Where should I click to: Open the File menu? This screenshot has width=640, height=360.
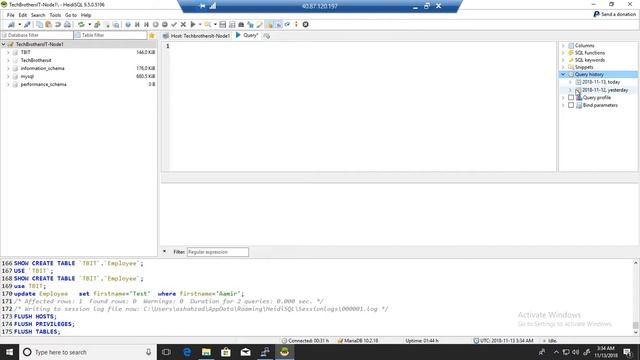pyautogui.click(x=11, y=15)
